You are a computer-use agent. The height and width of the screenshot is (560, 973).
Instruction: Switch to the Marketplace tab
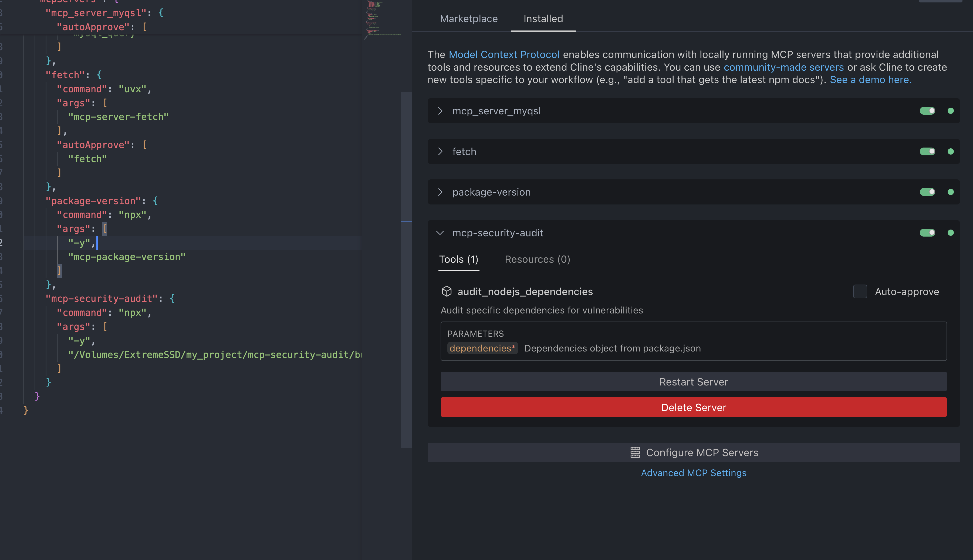coord(468,18)
